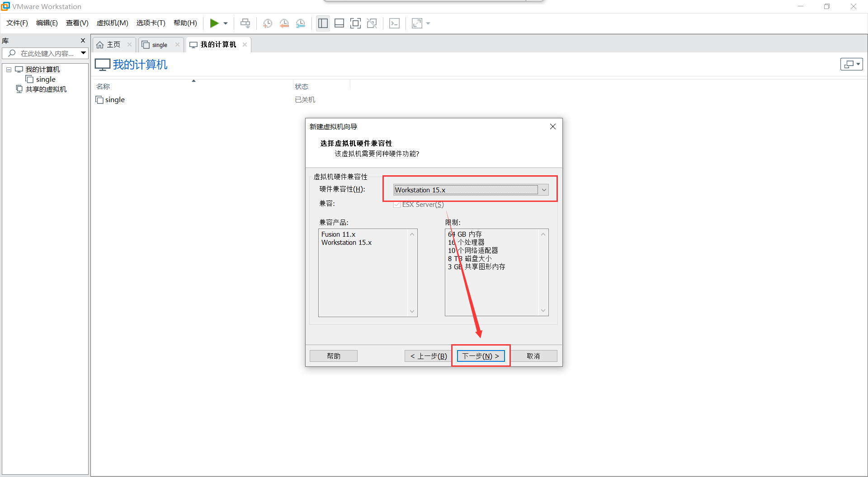Image resolution: width=868 pixels, height=477 pixels.
Task: Open the 文件(F) menu
Action: [17, 23]
